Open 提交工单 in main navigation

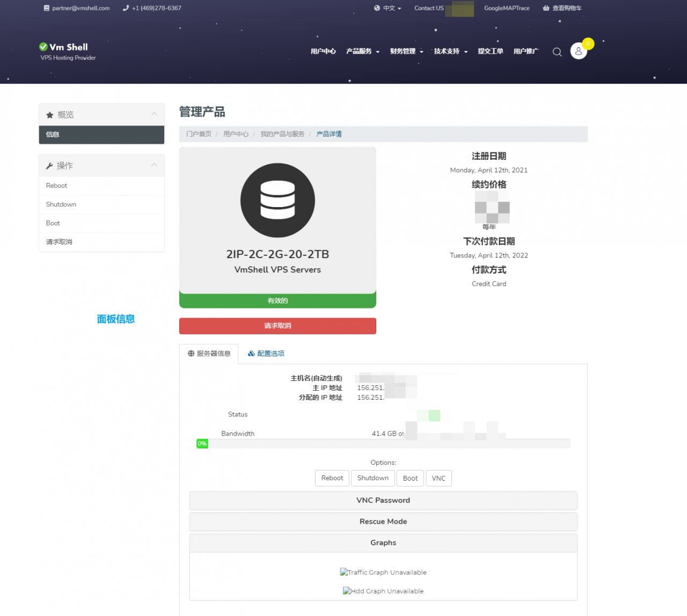coord(491,52)
